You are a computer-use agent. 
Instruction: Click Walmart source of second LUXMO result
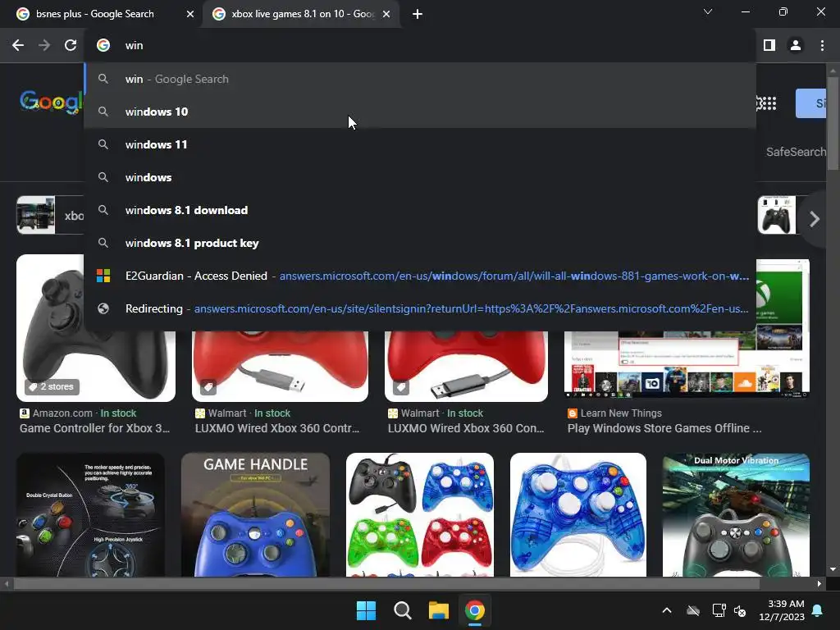point(420,413)
